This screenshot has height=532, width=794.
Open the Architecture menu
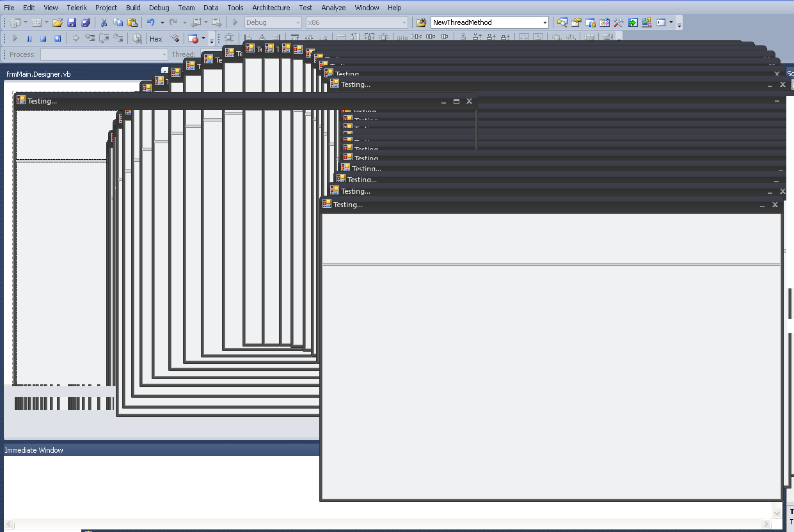(271, 8)
